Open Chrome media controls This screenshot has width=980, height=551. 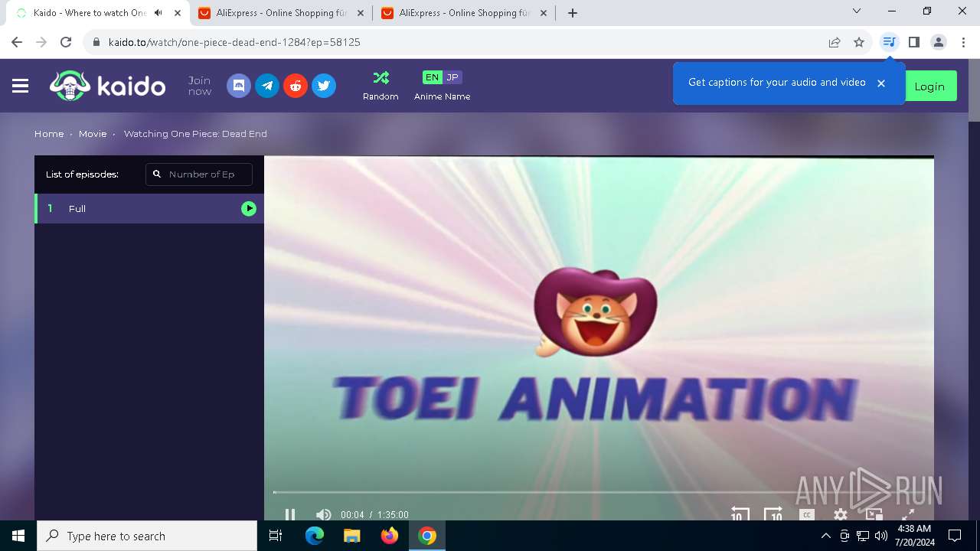(889, 42)
